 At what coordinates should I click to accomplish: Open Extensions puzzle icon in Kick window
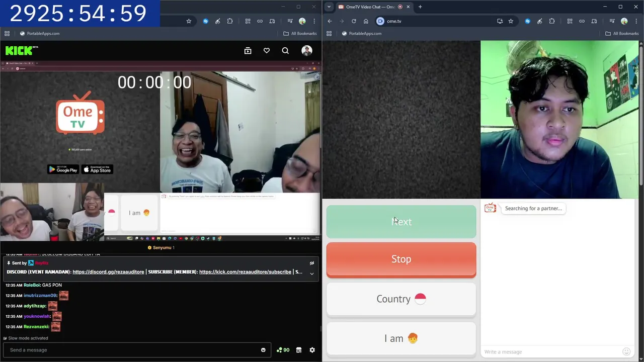click(230, 21)
